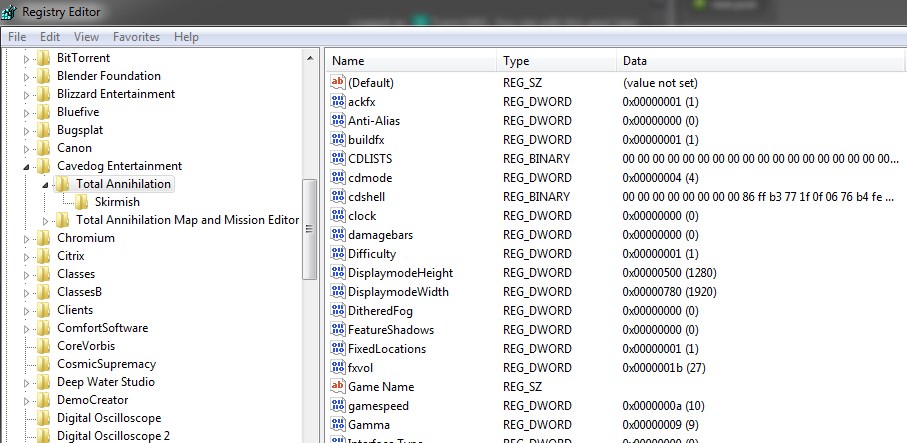The width and height of the screenshot is (907, 443).
Task: Click the Game Name string value icon
Action: (337, 386)
